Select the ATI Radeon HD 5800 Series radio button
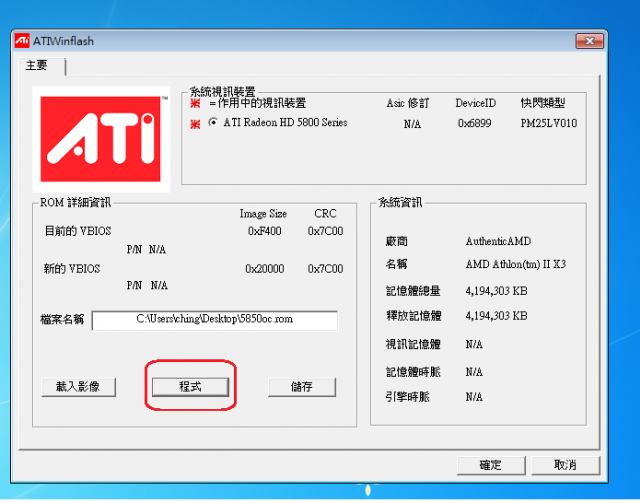Viewport: 640px width, 503px height. click(213, 122)
